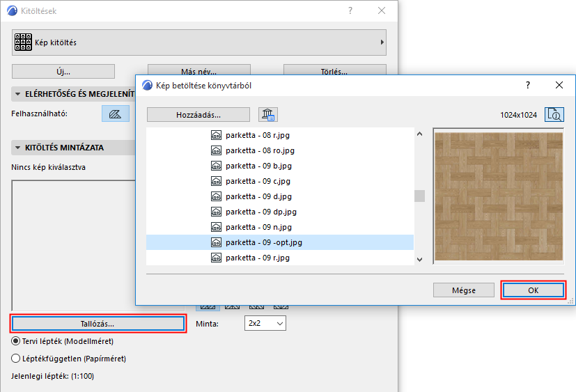Screen dimensions: 576x392
Task: Click the file list scrollbar thumb
Action: (x=419, y=196)
